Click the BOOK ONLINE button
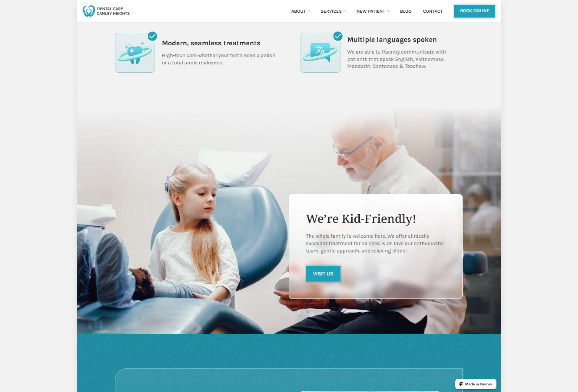Screen dimensions: 578x392 (x=474, y=11)
